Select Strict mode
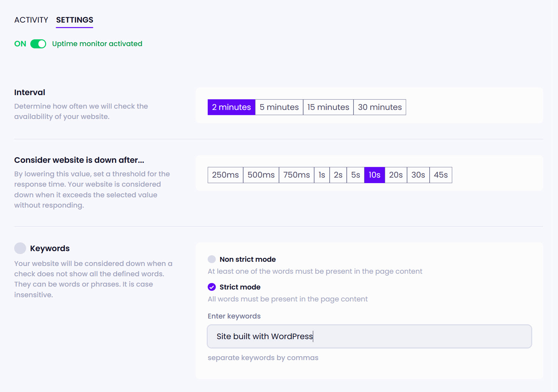Image resolution: width=558 pixels, height=392 pixels. 211,287
